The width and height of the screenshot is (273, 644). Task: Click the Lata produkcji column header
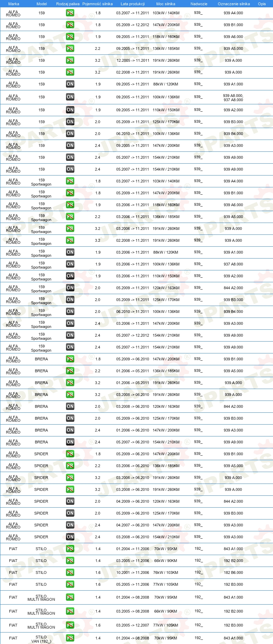[x=133, y=4]
